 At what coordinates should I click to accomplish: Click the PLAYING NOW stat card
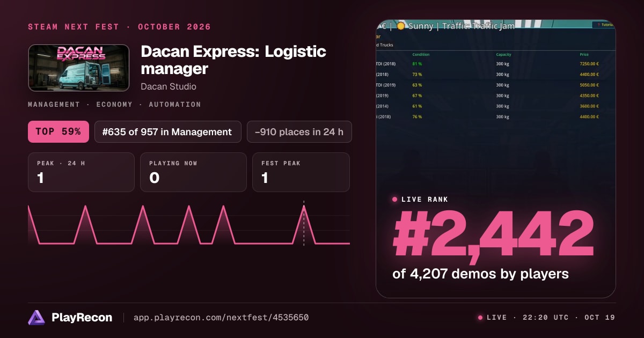point(193,172)
